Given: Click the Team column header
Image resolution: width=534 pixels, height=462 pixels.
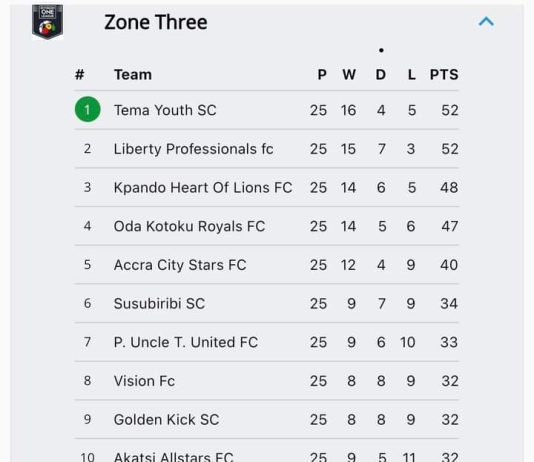Looking at the screenshot, I should point(133,75).
